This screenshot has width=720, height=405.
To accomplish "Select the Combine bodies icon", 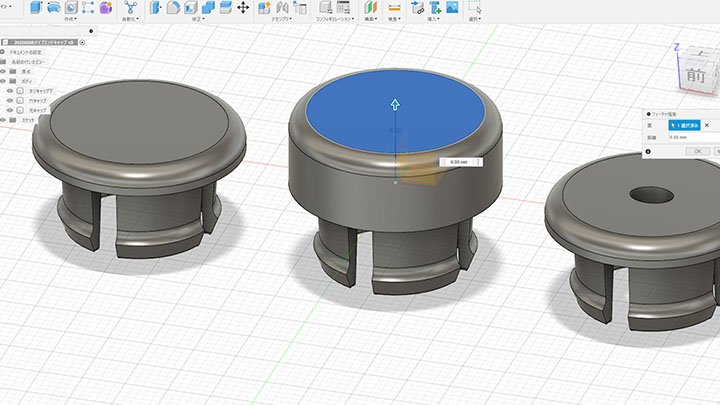I will tap(208, 7).
